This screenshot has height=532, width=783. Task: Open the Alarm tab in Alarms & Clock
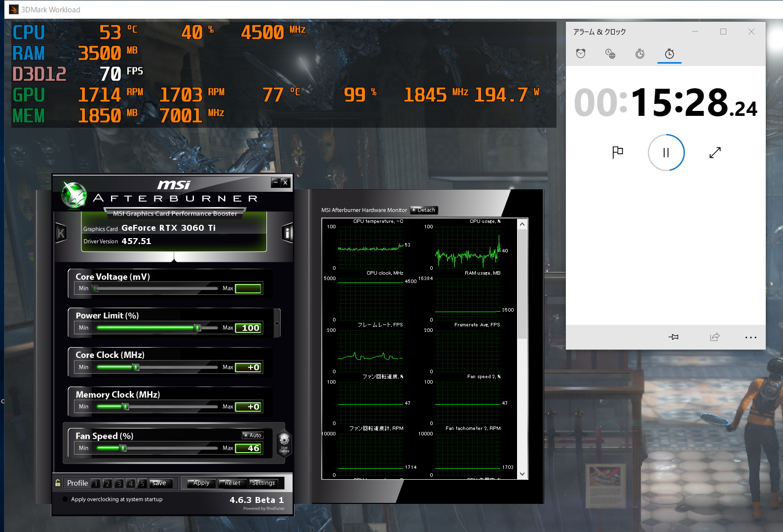(581, 54)
